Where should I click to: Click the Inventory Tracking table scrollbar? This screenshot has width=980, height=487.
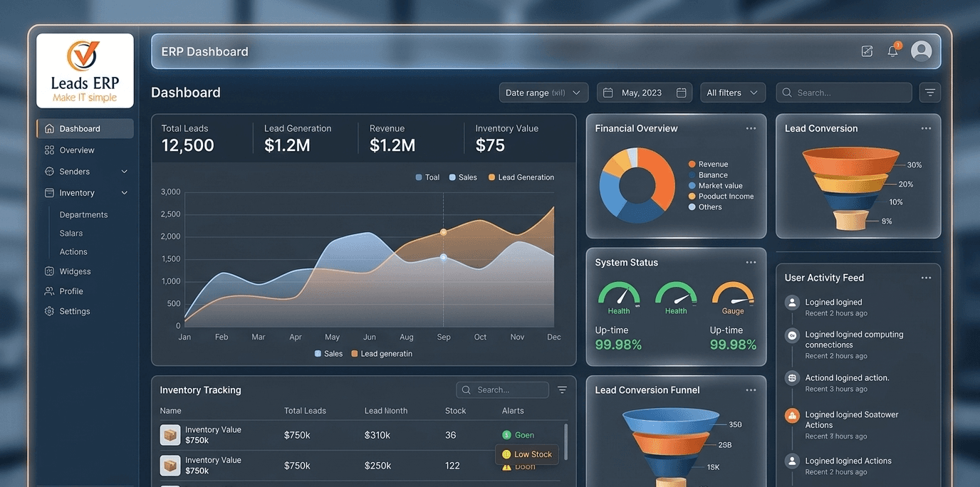(x=566, y=442)
